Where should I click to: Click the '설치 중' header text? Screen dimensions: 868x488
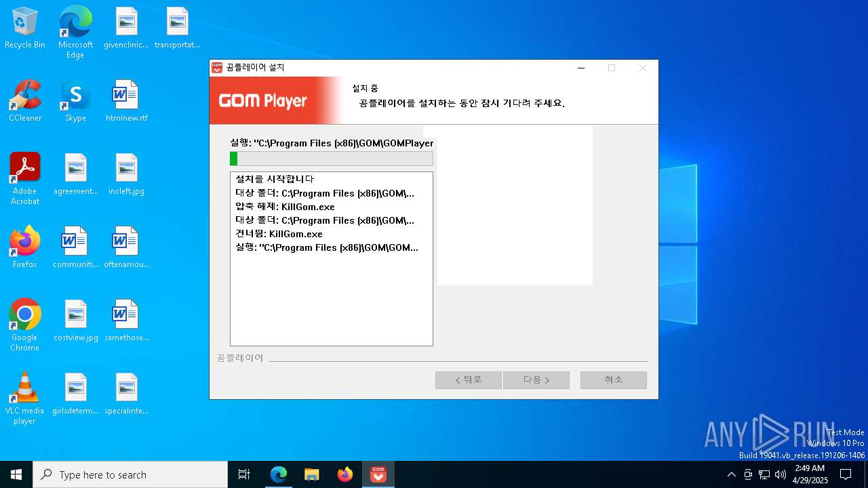coord(365,88)
